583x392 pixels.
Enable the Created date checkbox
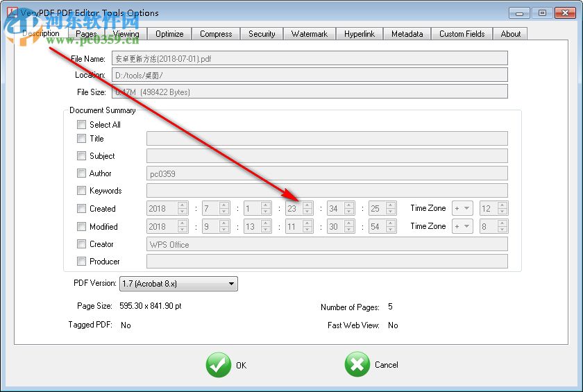(x=81, y=208)
